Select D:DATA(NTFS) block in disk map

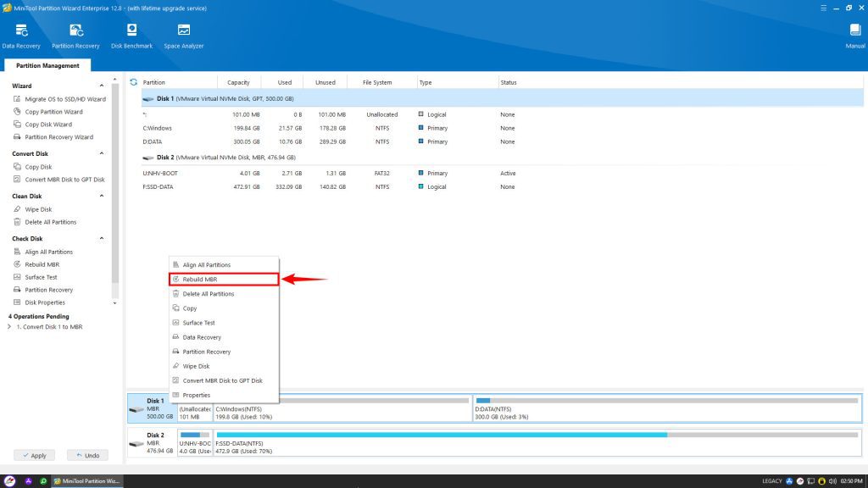coord(667,408)
